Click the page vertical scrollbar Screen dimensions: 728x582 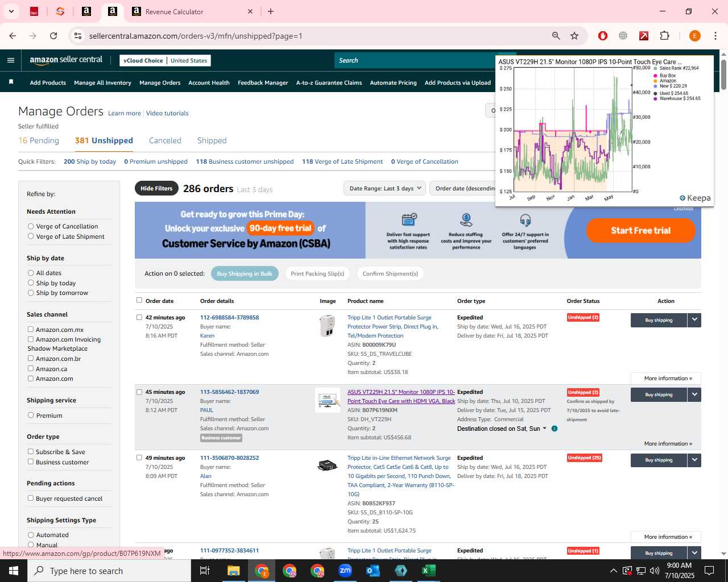(723, 74)
